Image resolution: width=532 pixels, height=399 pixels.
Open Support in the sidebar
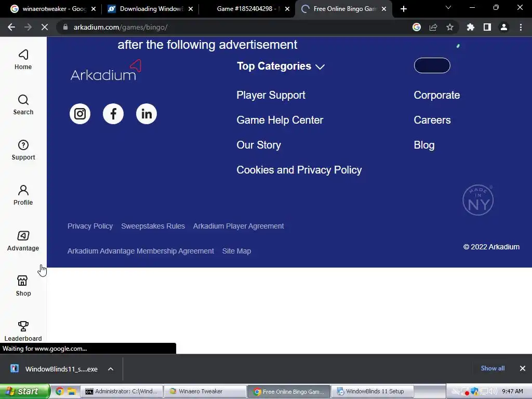(x=23, y=150)
